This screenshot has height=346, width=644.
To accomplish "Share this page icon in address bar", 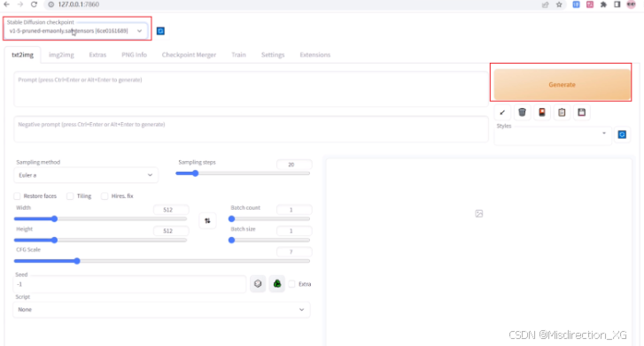I will click(x=546, y=4).
